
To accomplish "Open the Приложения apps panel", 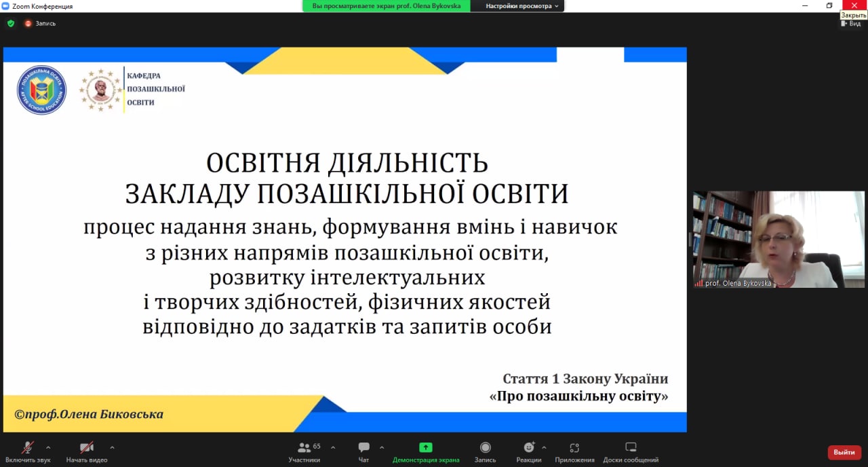I will [x=574, y=451].
